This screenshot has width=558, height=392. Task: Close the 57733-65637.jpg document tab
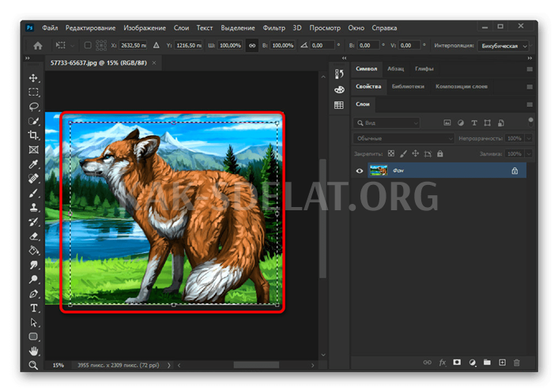pos(154,63)
